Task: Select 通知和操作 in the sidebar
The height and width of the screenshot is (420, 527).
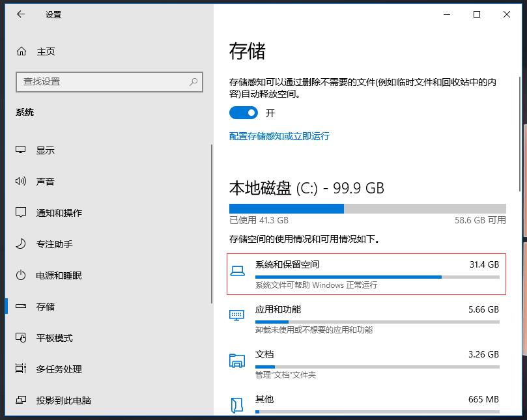Action: 59,213
